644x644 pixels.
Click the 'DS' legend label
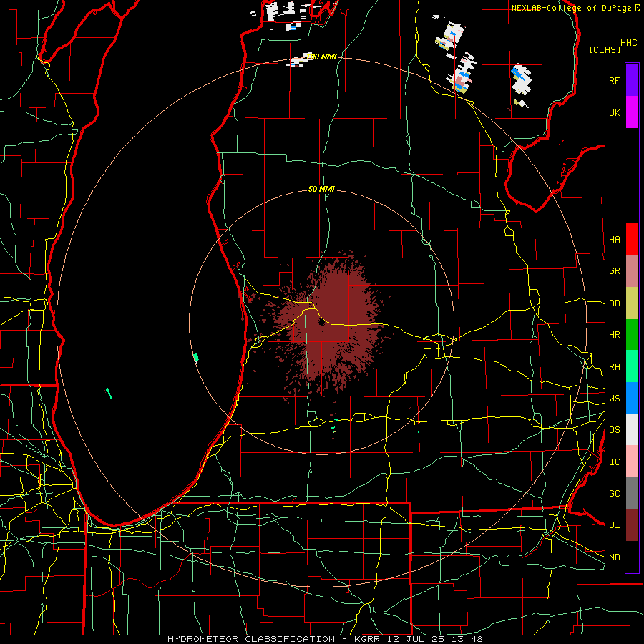[615, 430]
